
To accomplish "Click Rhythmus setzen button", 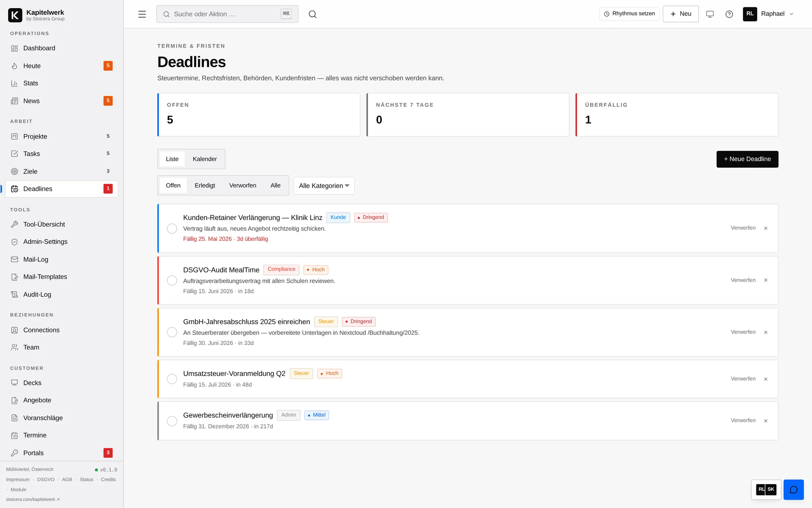I will [629, 14].
